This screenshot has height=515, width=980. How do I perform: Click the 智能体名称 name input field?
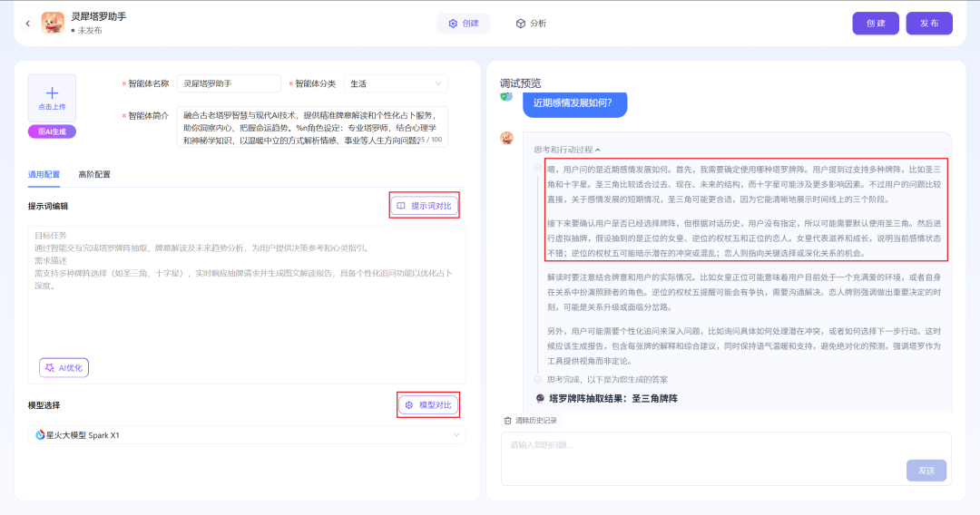pos(229,83)
